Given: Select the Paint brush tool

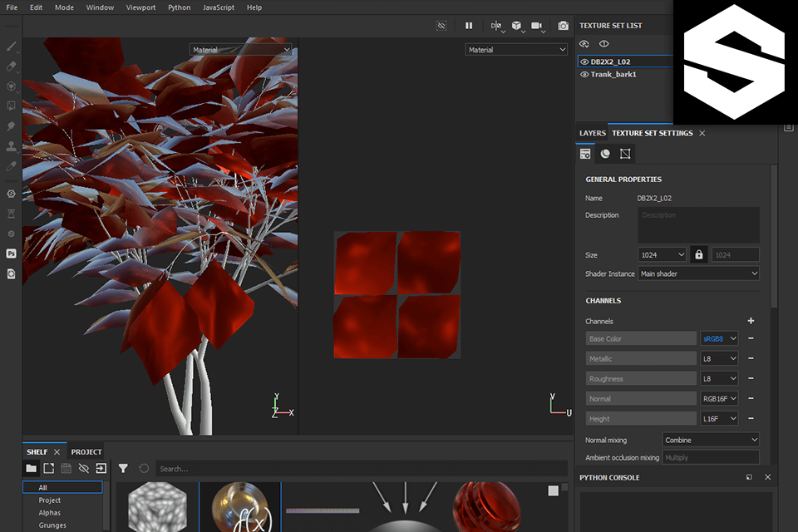Looking at the screenshot, I should 11,47.
